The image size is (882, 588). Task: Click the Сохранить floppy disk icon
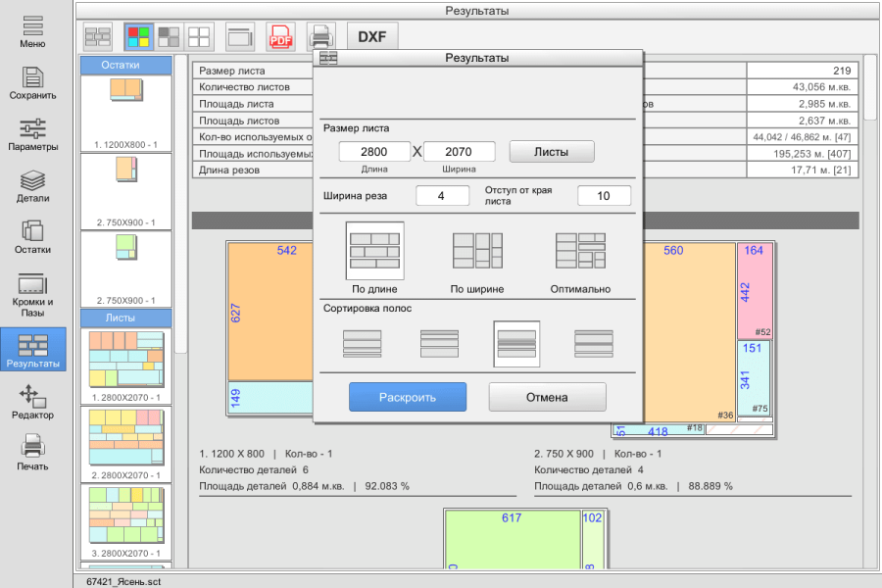click(x=32, y=77)
